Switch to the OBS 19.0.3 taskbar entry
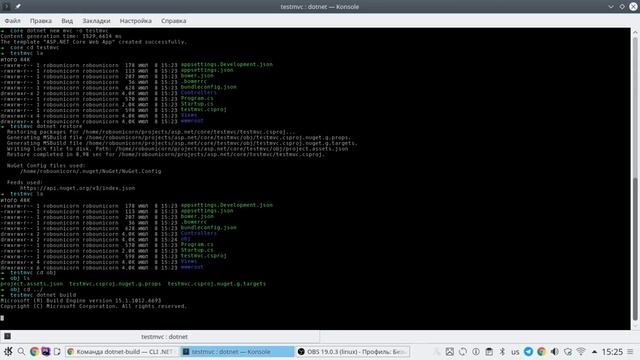Screen dimensions: 640x360 click(353, 351)
